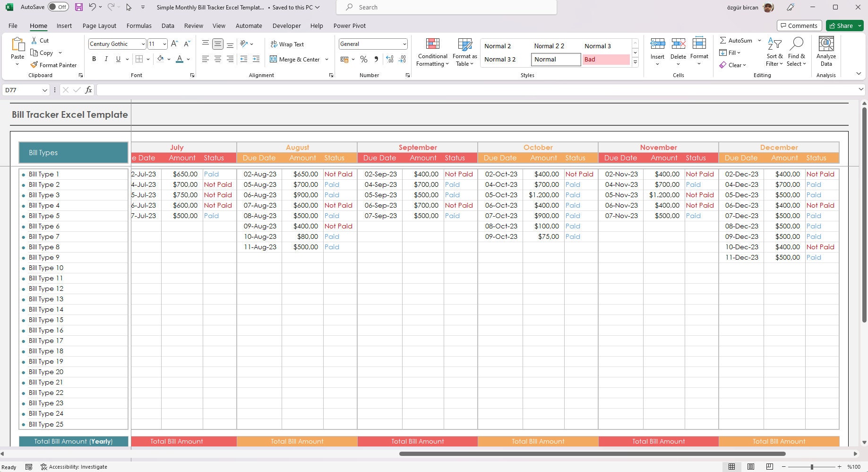Open Conditional Formatting menu
This screenshot has height=472, width=868.
432,52
